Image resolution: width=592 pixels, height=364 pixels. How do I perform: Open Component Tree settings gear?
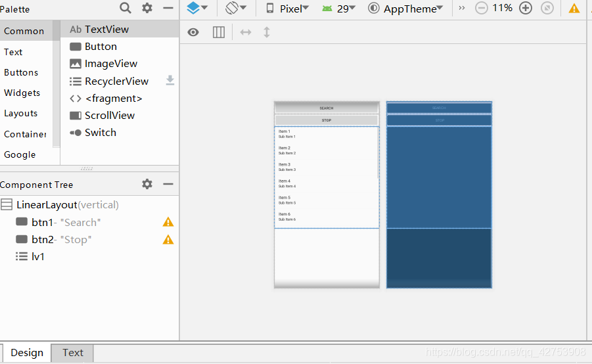click(x=147, y=184)
